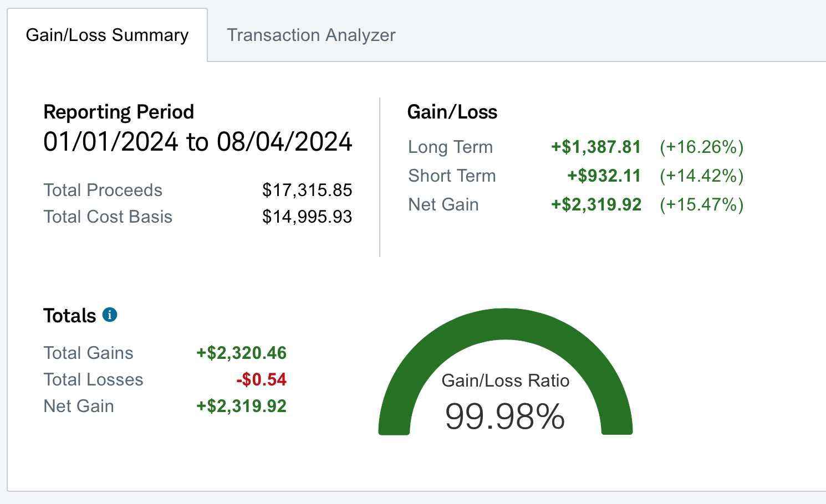Viewport: 826px width, 504px height.
Task: Click the reporting period date range
Action: coord(197,142)
